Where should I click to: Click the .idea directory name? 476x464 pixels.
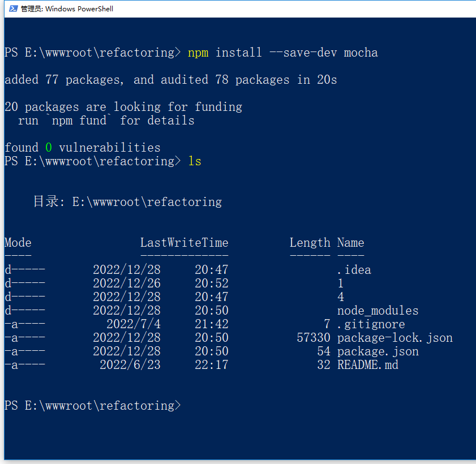tap(354, 270)
